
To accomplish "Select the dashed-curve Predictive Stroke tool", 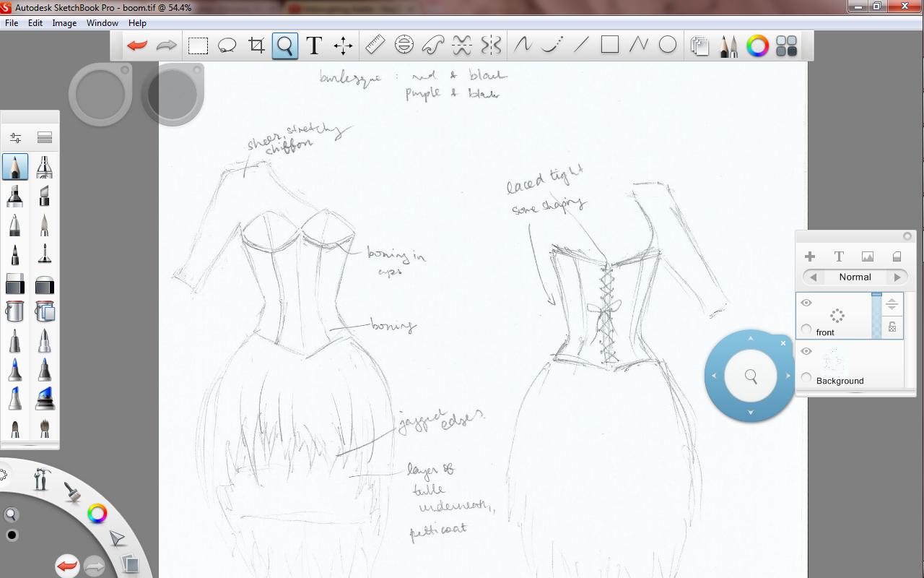I will (x=552, y=46).
